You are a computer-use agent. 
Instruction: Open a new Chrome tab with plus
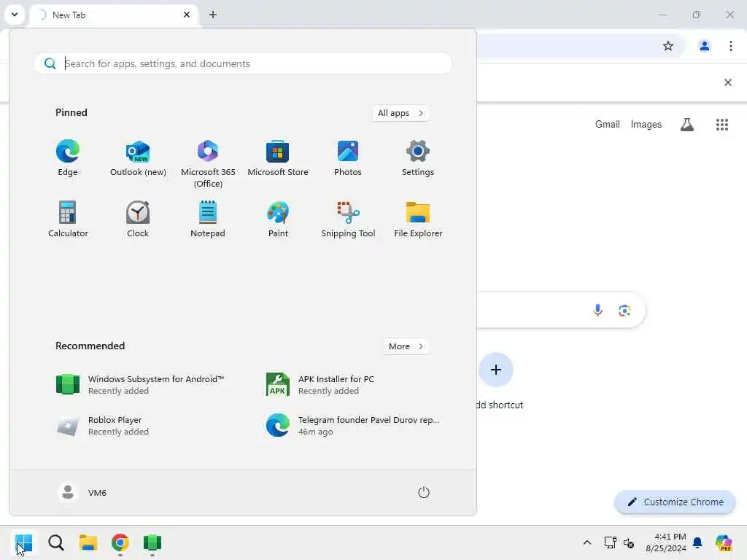click(213, 15)
